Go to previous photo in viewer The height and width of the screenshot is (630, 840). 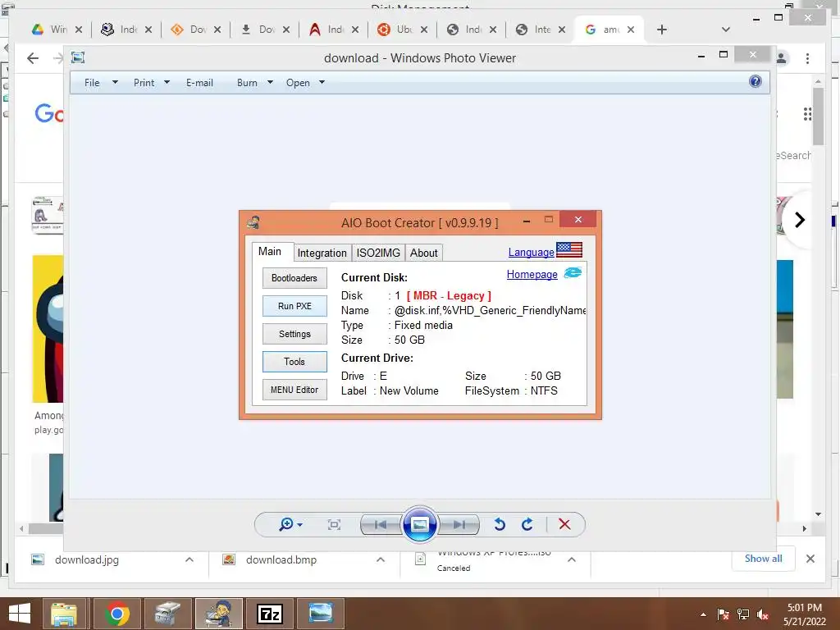tap(381, 524)
